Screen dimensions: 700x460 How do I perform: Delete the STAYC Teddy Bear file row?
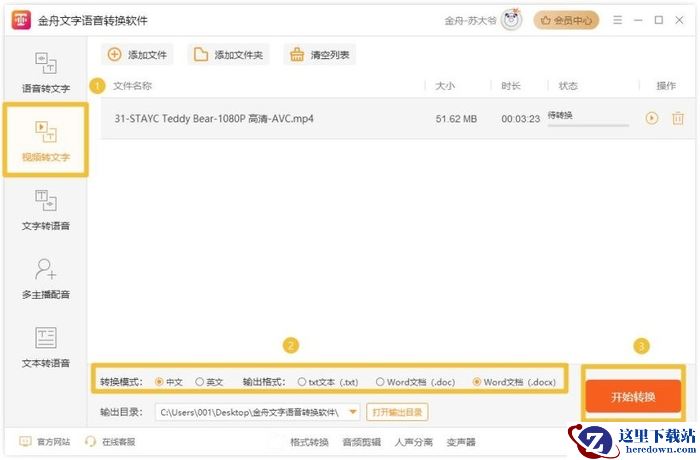pyautogui.click(x=678, y=118)
